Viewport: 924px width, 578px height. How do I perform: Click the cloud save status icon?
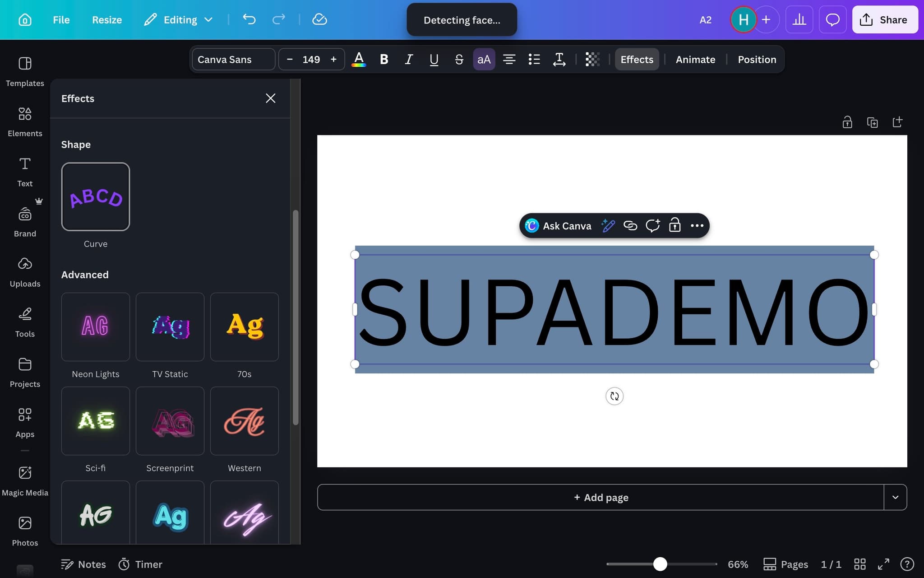click(319, 19)
